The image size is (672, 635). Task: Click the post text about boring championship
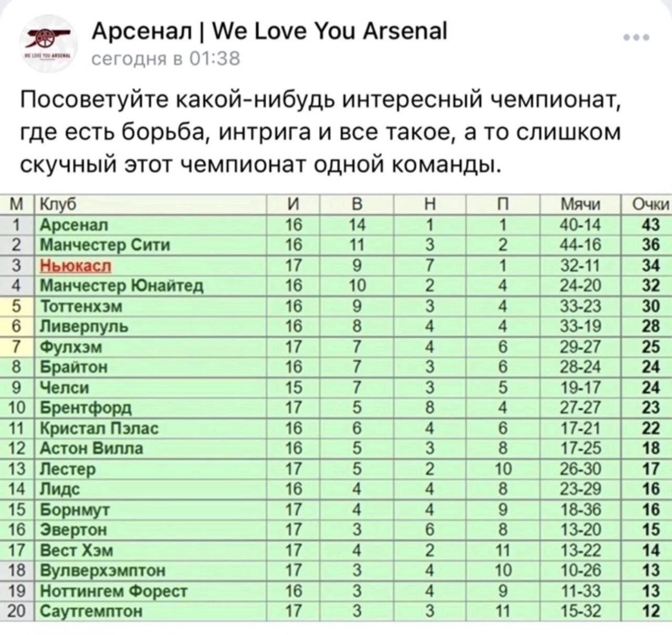[x=320, y=132]
